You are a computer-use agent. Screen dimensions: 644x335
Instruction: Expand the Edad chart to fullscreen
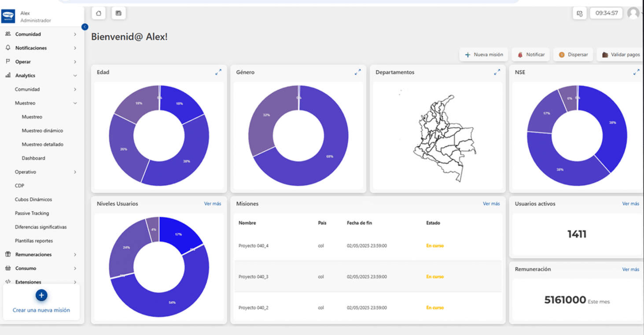(x=218, y=72)
